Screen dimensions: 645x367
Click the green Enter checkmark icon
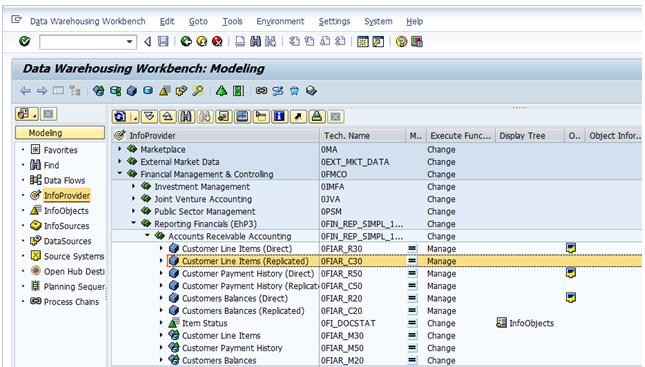point(25,41)
